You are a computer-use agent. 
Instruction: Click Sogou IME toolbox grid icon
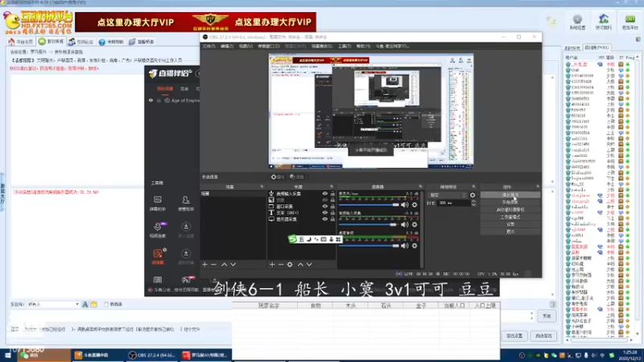[x=338, y=239]
